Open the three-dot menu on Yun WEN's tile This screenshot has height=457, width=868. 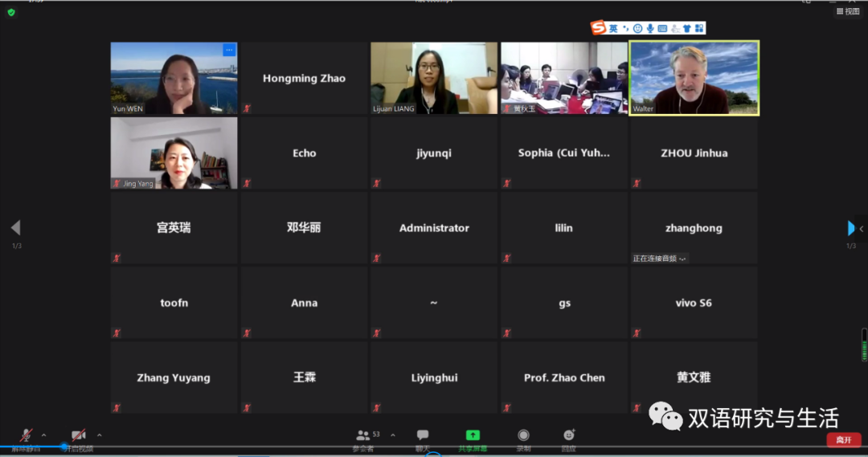click(229, 50)
